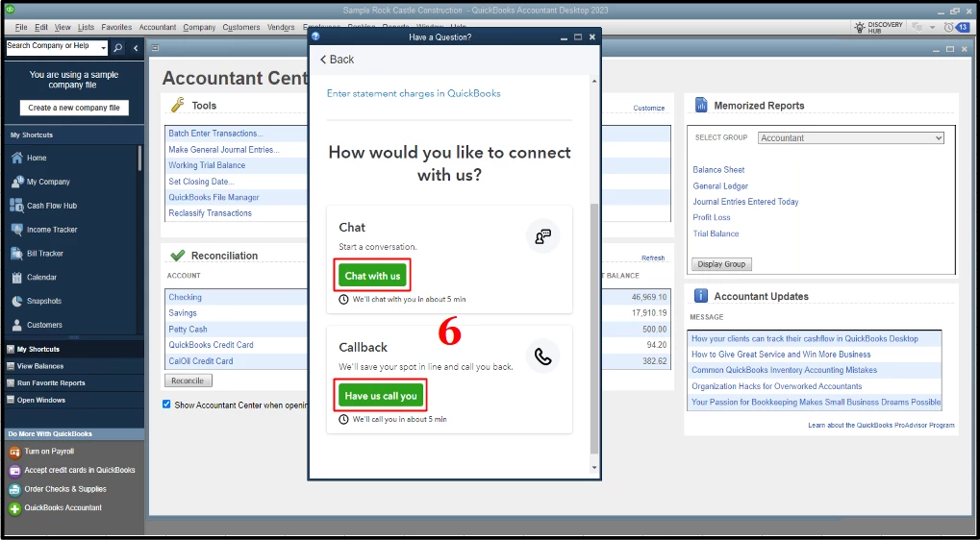Click the help dialog vertical scrollbar
980x540 pixels.
[593, 328]
